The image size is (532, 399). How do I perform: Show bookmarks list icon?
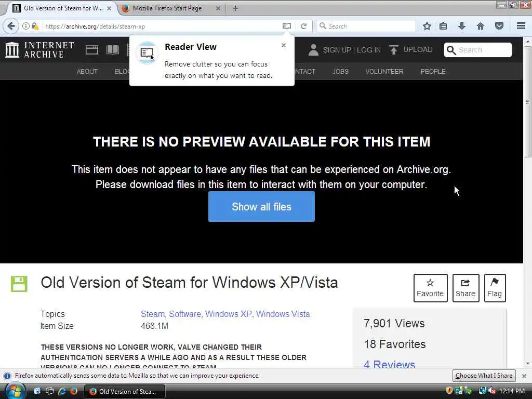pos(443,26)
